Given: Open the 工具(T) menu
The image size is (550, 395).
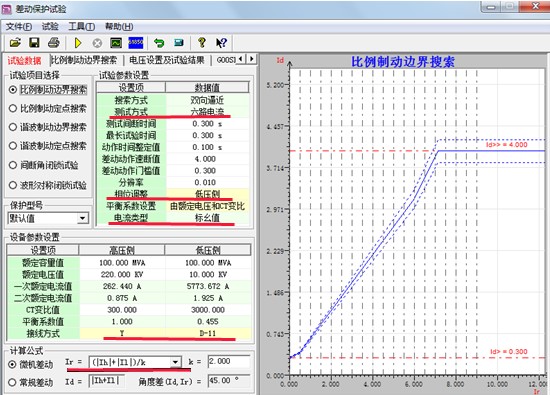Looking at the screenshot, I should coord(81,26).
